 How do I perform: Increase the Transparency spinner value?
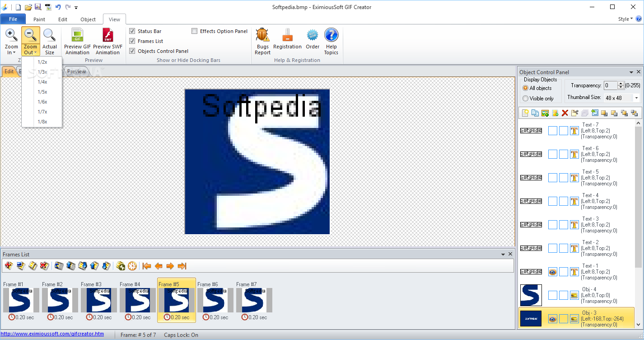click(x=621, y=84)
